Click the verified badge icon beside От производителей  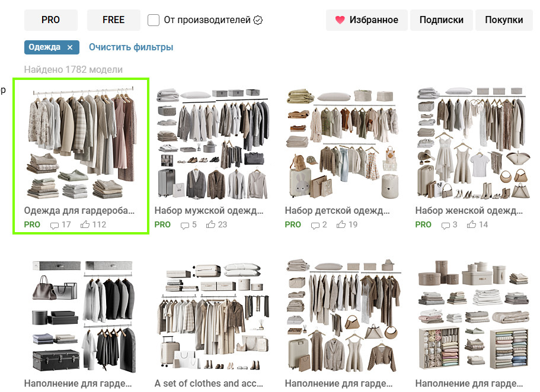click(x=258, y=20)
